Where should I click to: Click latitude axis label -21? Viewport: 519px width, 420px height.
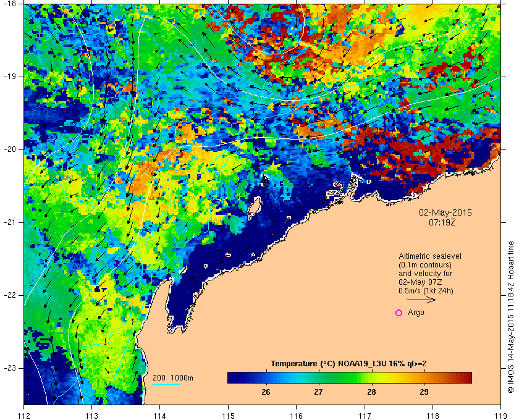point(9,222)
